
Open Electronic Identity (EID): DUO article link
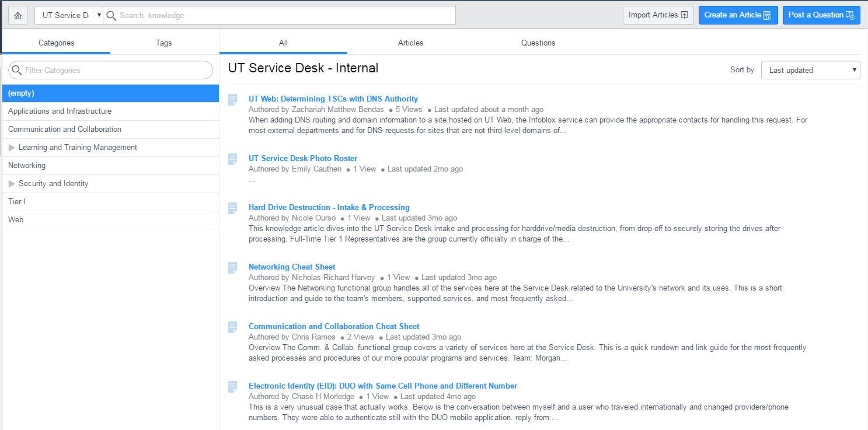click(383, 386)
